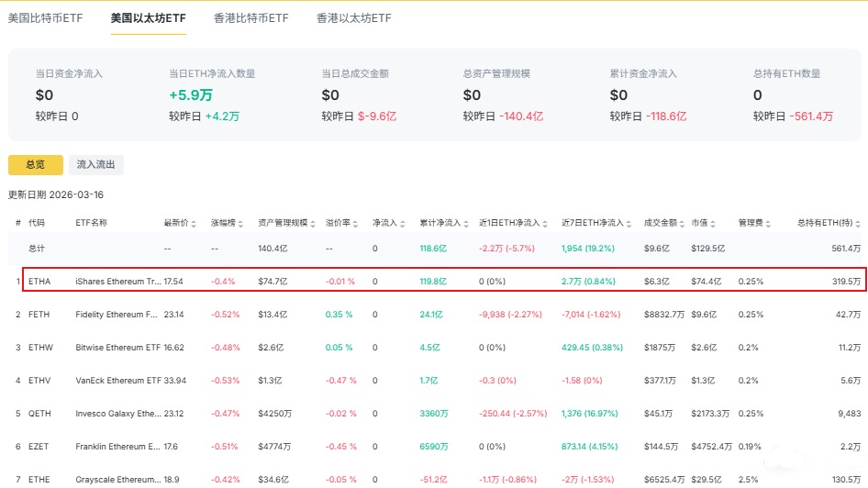Open the 香港以太坊ETF tab
Image resolution: width=868 pixels, height=488 pixels.
(354, 18)
